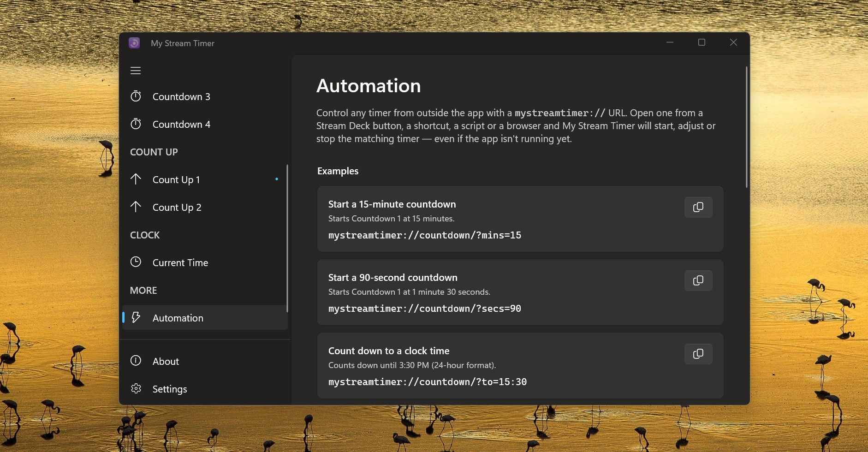Click the MORE section header
The height and width of the screenshot is (452, 868).
(x=143, y=290)
